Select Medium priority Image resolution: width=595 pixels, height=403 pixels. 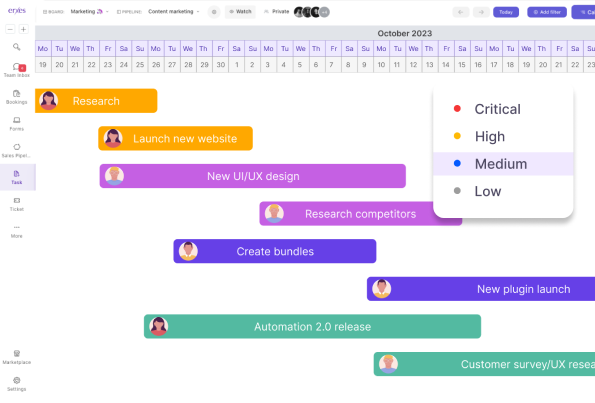point(503,164)
